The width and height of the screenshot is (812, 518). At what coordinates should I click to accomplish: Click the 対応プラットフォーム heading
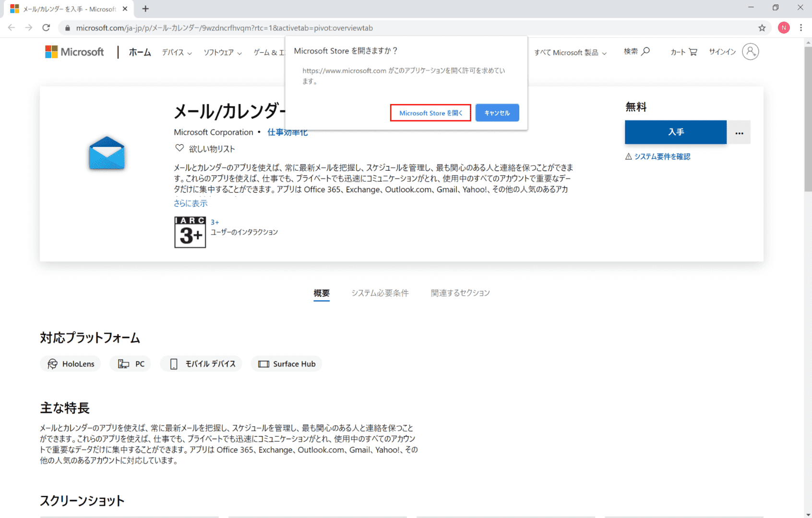click(x=90, y=338)
